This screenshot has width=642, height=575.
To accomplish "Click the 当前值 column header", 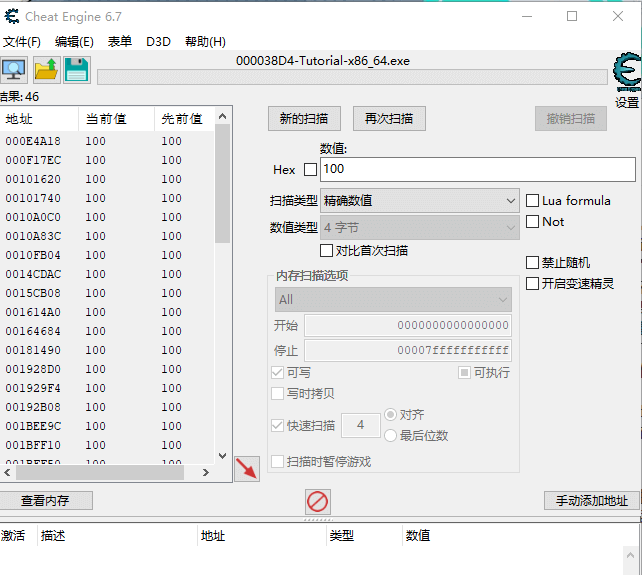I will click(x=116, y=119).
